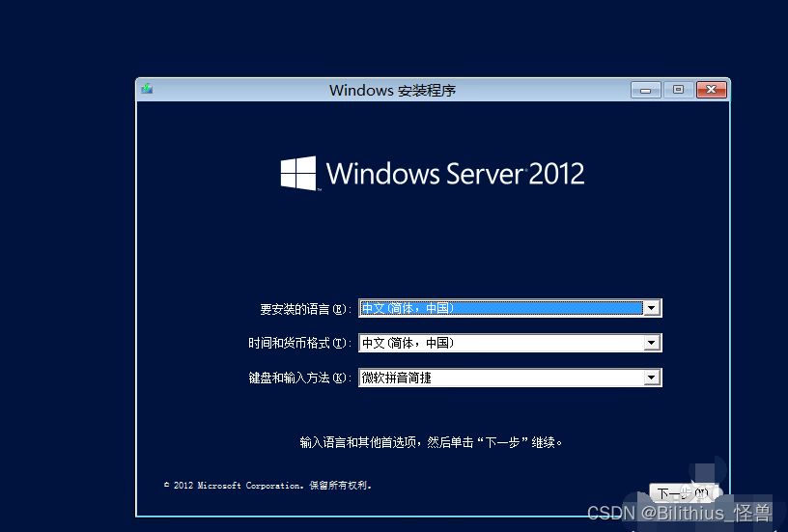Viewport: 788px width, 532px height.
Task: Click the Windows Server 2012 logo
Action: click(x=433, y=174)
